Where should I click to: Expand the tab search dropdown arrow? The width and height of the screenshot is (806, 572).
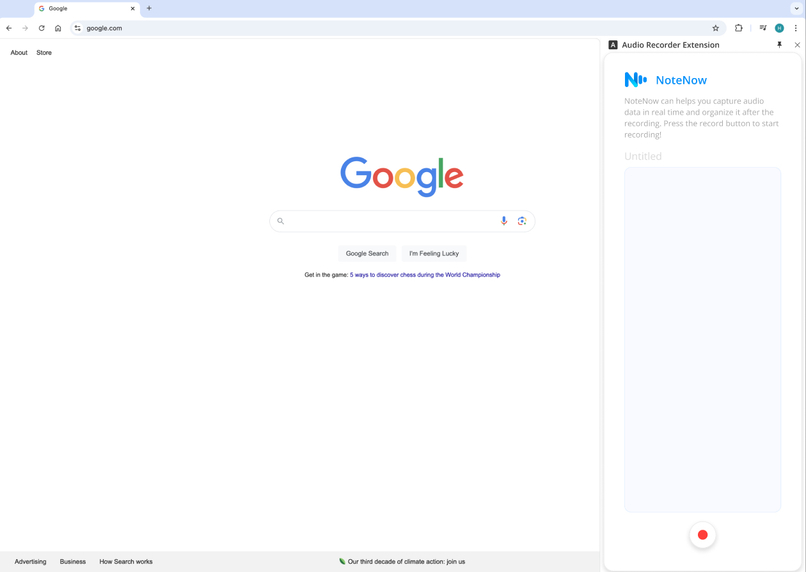(797, 8)
